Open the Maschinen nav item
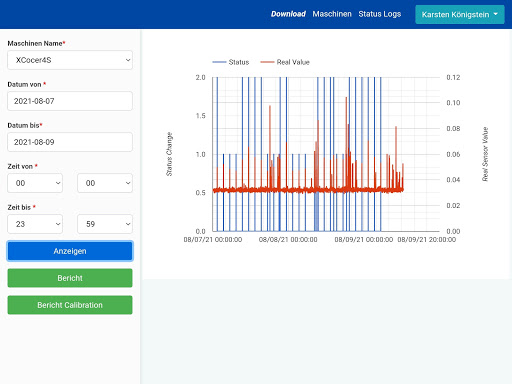The image size is (512, 384). pos(332,14)
